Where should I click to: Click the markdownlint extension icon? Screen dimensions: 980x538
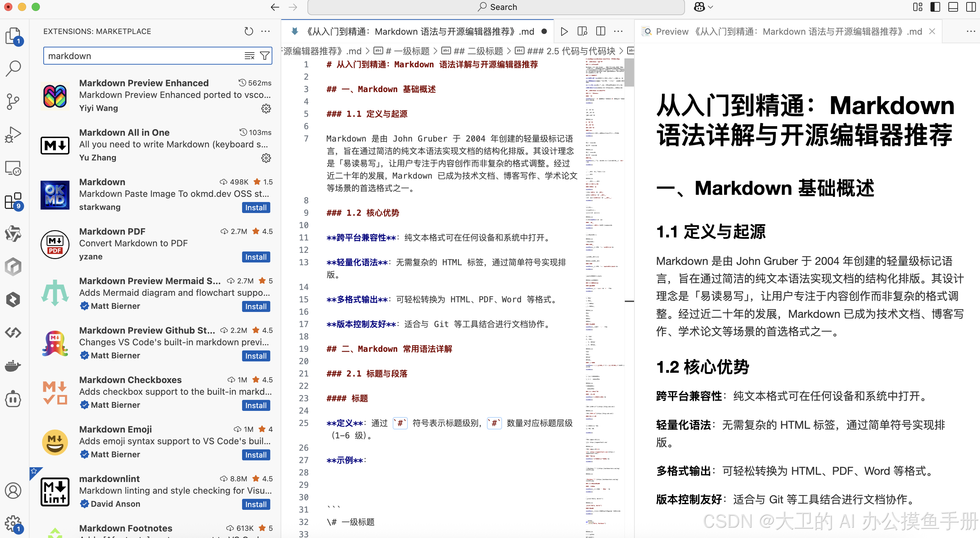[x=55, y=492]
